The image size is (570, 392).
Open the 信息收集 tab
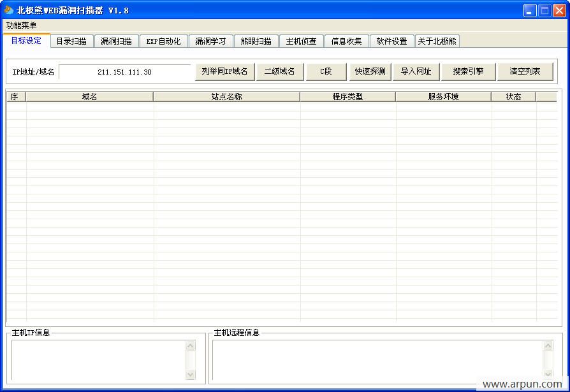[x=346, y=41]
